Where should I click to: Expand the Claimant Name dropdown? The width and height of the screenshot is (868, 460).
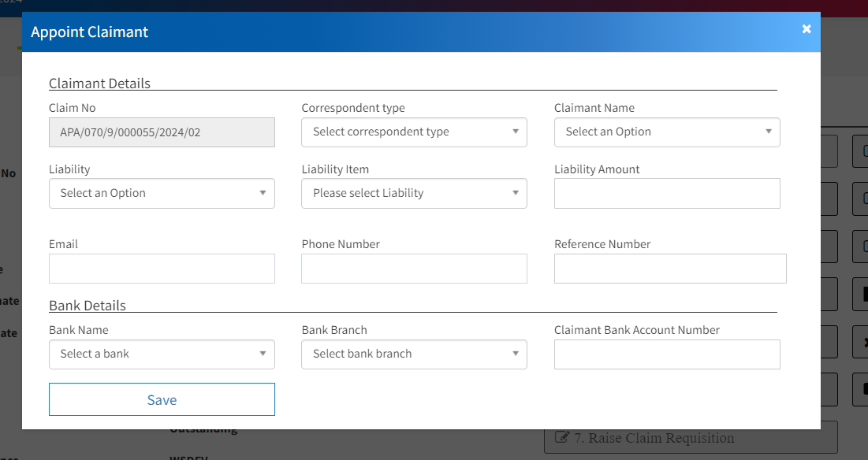pos(667,132)
